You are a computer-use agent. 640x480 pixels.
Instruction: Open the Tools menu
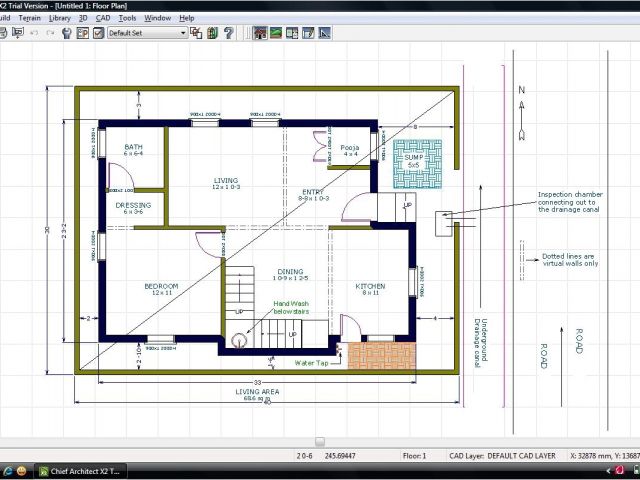click(127, 18)
